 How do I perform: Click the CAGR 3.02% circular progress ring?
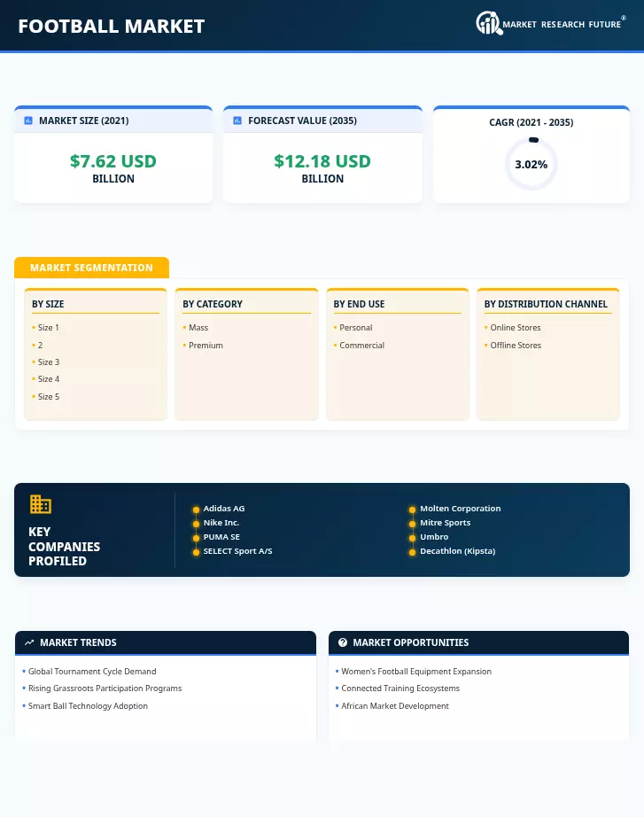point(531,164)
